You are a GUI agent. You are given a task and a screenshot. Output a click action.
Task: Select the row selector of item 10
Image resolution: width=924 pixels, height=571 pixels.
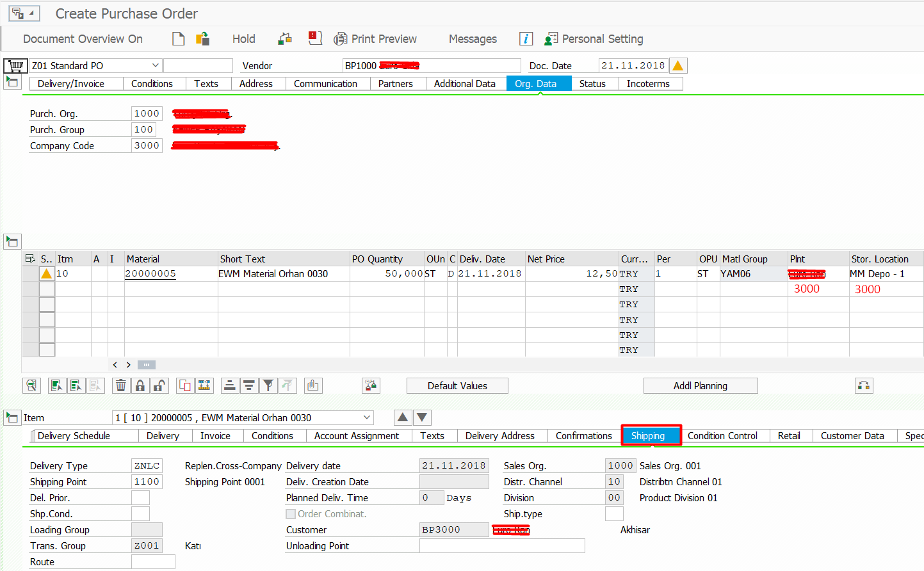[x=47, y=274]
